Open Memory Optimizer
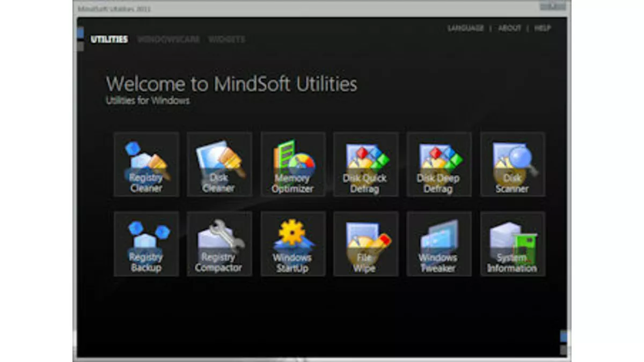The image size is (644, 362). pyautogui.click(x=292, y=165)
